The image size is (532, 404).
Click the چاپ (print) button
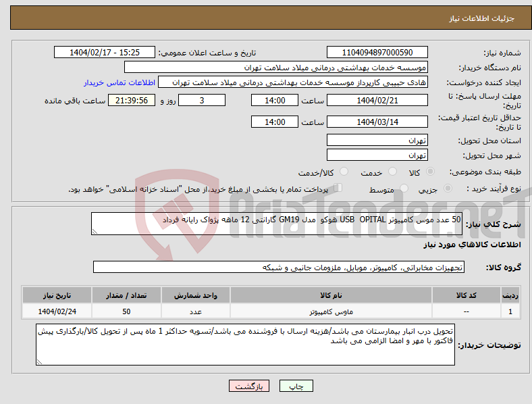coord(296,386)
